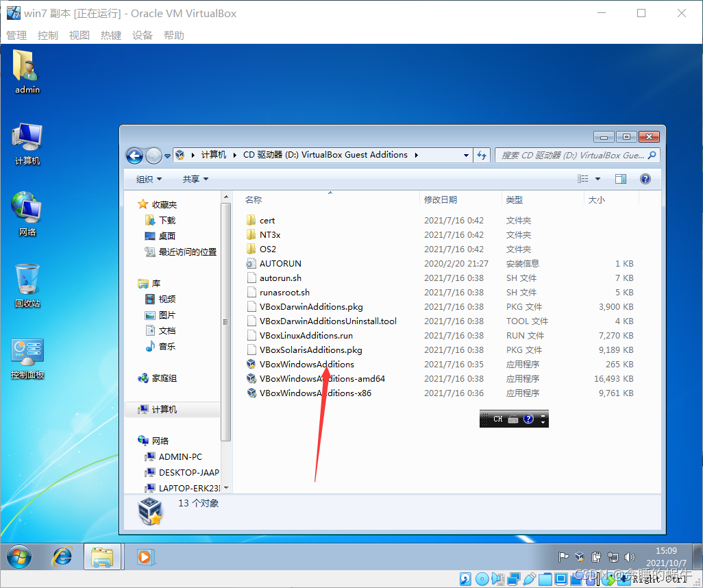Open Windows Media Player taskbar icon
This screenshot has width=703, height=588.
click(x=145, y=557)
